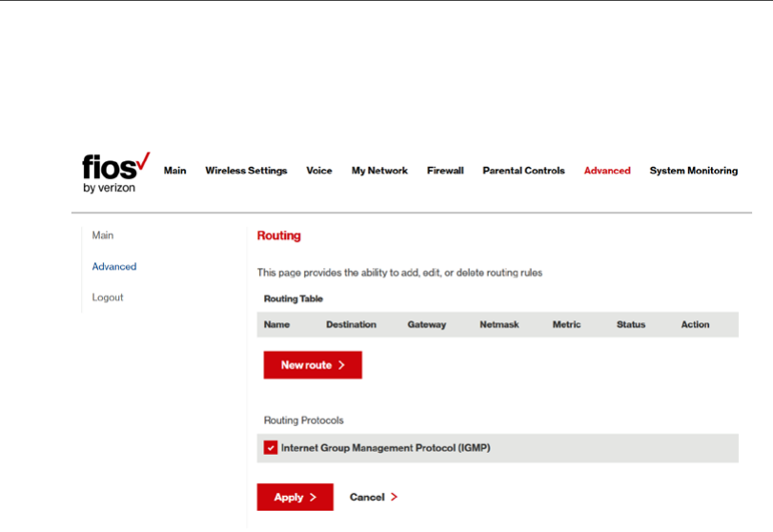Image resolution: width=773 pixels, height=532 pixels.
Task: Click the New route button
Action: (313, 365)
